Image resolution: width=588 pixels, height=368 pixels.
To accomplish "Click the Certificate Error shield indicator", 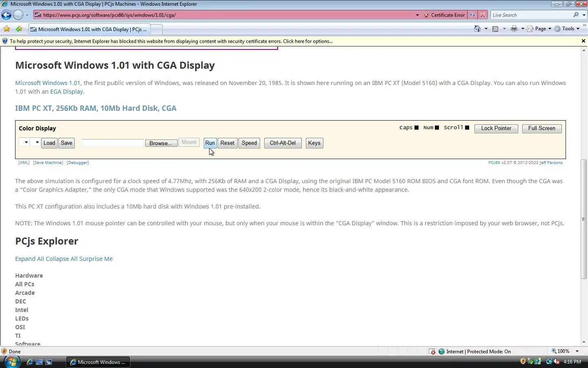I will [444, 15].
